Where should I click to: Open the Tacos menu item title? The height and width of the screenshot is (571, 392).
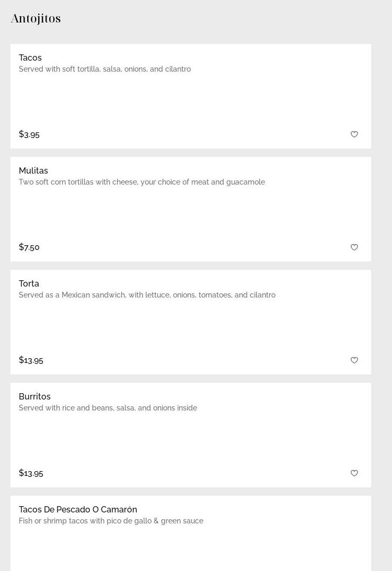[30, 58]
